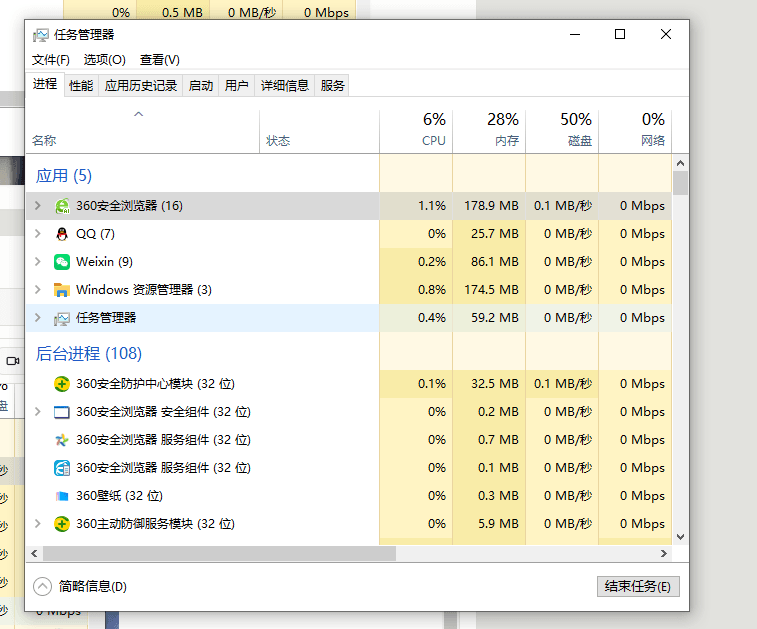Viewport: 757px width, 629px height.
Task: Select the 360安全浏览器 app icon
Action: point(62,206)
